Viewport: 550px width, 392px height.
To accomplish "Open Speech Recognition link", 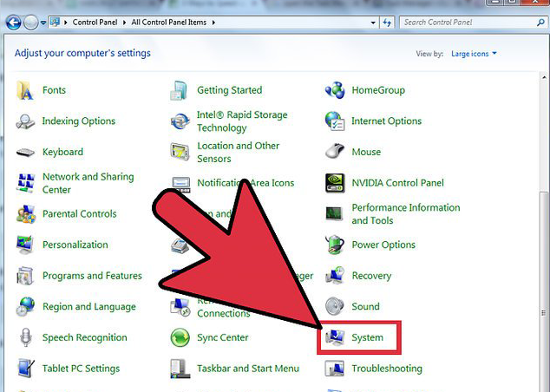I will click(84, 337).
